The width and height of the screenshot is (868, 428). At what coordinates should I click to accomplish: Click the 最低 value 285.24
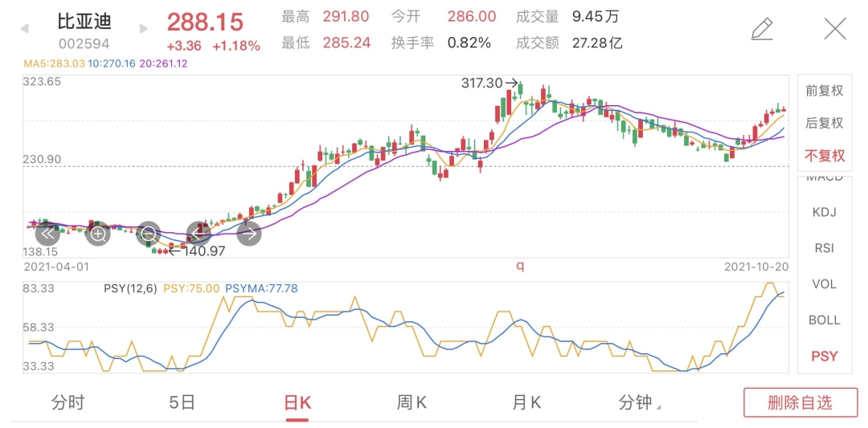click(x=346, y=43)
